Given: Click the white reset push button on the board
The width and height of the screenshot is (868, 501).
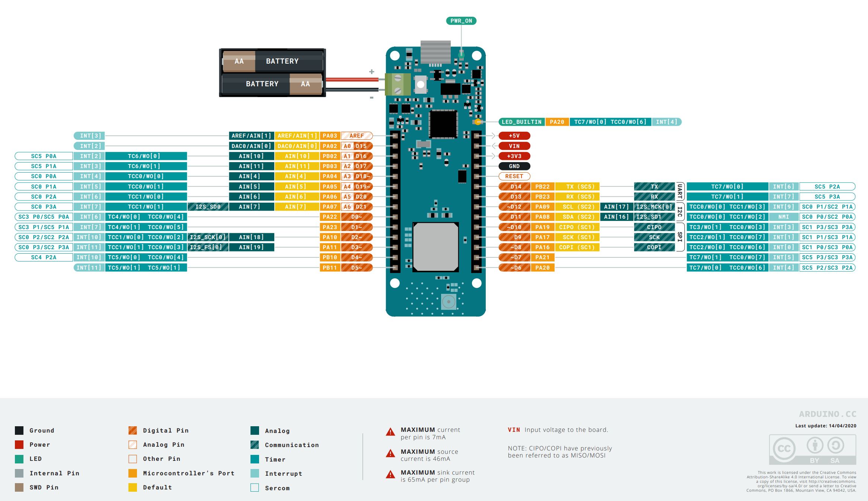Looking at the screenshot, I should pos(421,84).
